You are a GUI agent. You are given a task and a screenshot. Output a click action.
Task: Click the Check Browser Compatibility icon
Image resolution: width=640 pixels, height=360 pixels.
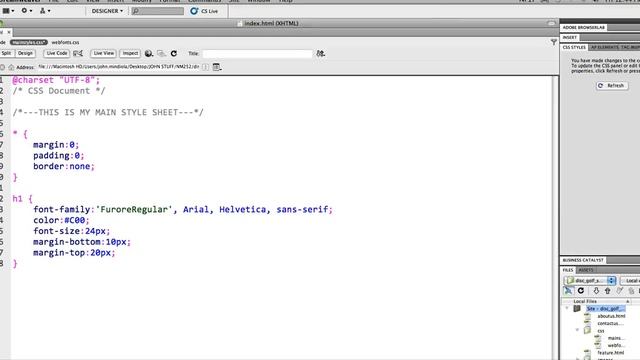coord(78,53)
